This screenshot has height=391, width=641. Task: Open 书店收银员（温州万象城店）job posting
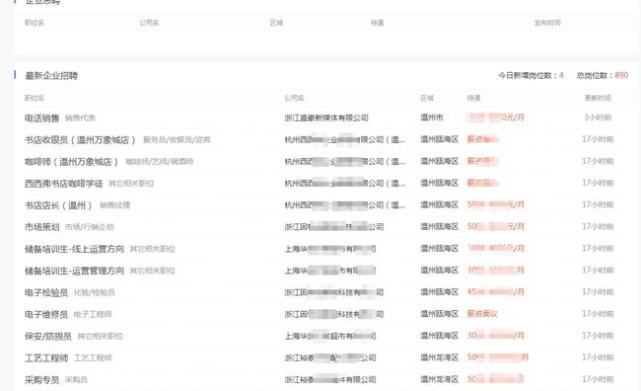coord(80,140)
